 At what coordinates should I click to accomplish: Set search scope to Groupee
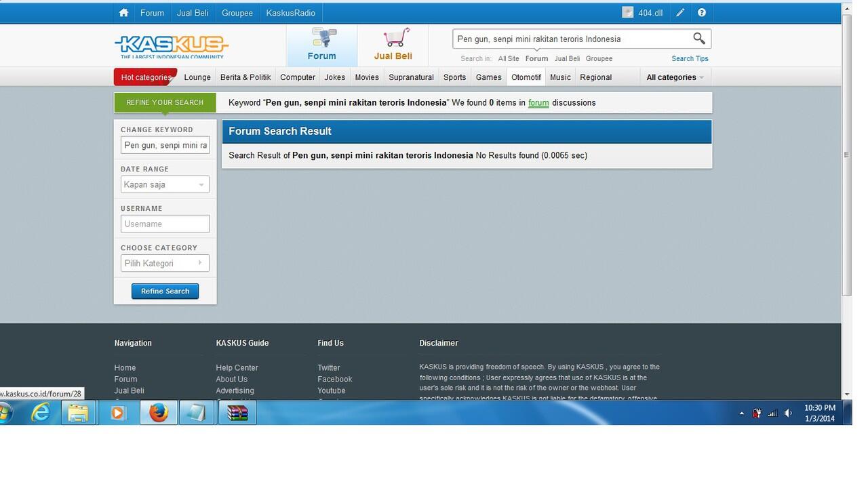pos(599,59)
